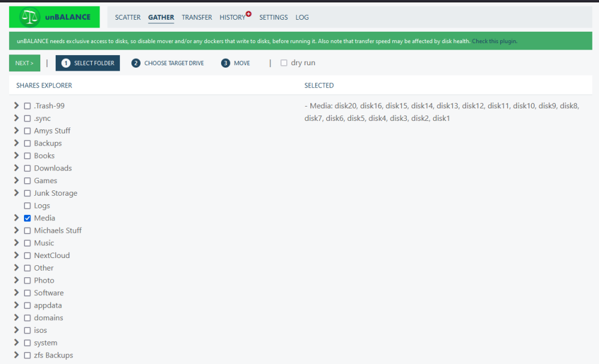Image resolution: width=599 pixels, height=364 pixels.
Task: Expand the .sync folder chevron
Action: tap(16, 118)
